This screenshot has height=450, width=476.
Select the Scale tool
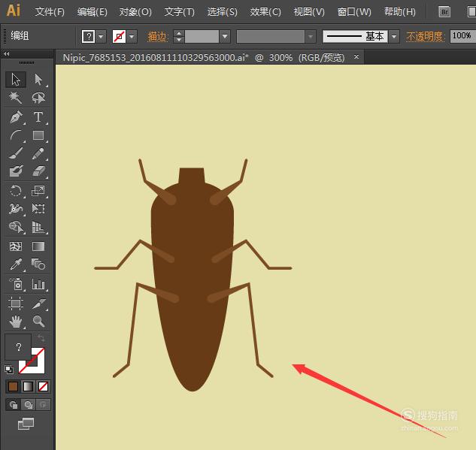pos(38,191)
